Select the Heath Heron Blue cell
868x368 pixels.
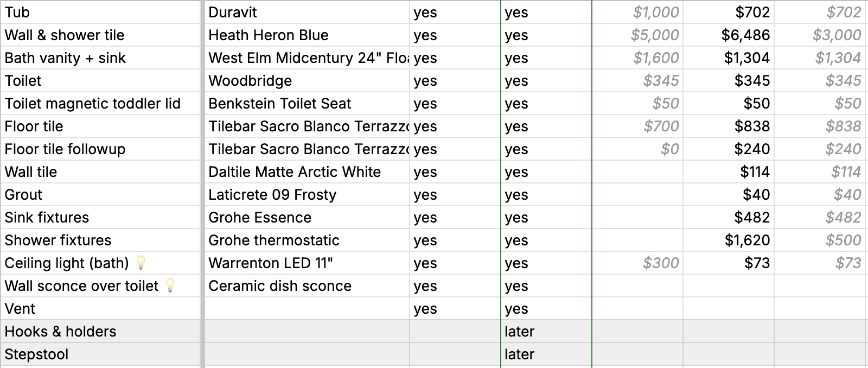(307, 35)
